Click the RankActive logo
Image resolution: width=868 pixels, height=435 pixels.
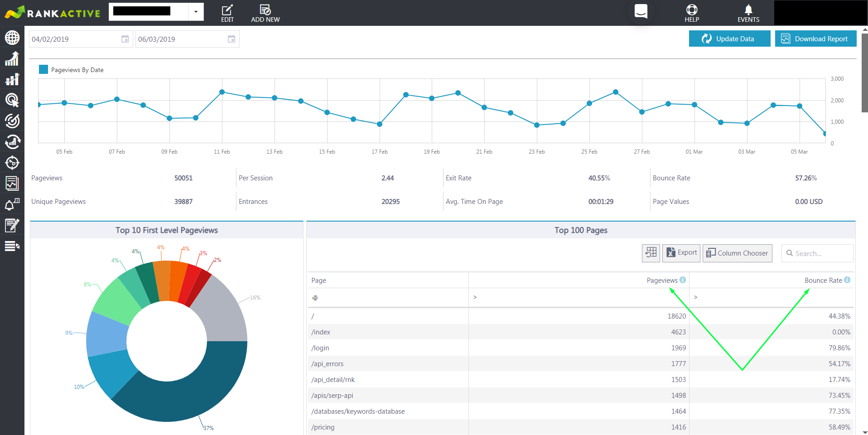[53, 12]
